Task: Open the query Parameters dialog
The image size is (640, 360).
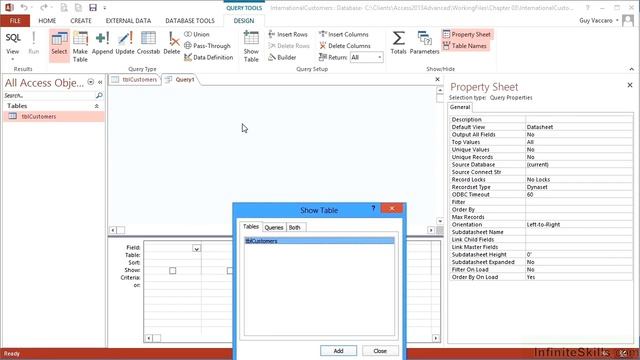Action: pyautogui.click(x=424, y=43)
